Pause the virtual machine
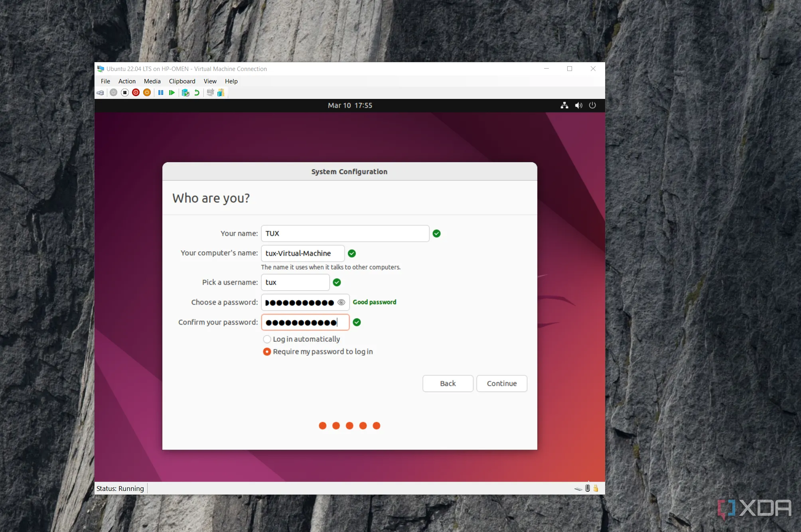Image resolution: width=801 pixels, height=532 pixels. point(161,93)
